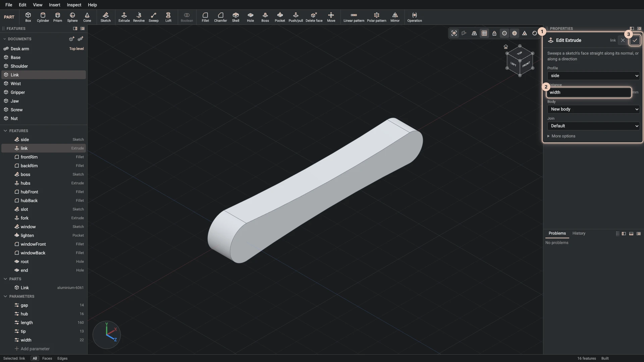Toggle perspective projection in viewport toolbar
The height and width of the screenshot is (362, 644).
pyautogui.click(x=474, y=33)
